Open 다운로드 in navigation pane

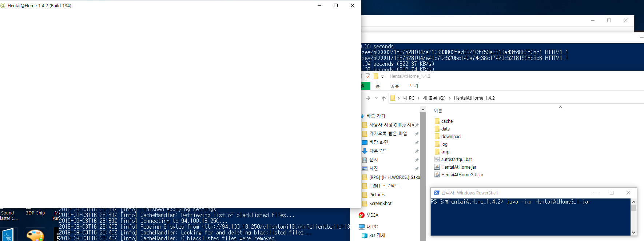[x=374, y=151]
